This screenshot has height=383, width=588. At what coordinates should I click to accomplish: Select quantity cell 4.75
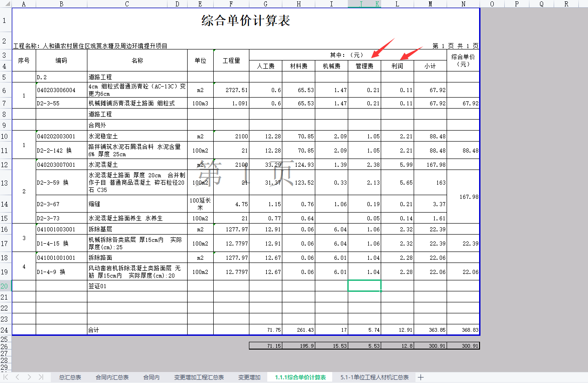coord(231,204)
